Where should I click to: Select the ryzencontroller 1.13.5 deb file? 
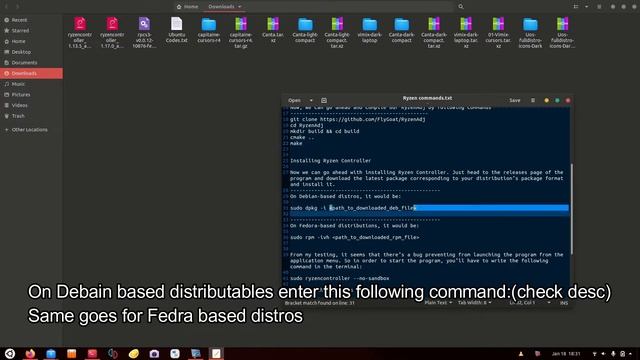(x=80, y=33)
